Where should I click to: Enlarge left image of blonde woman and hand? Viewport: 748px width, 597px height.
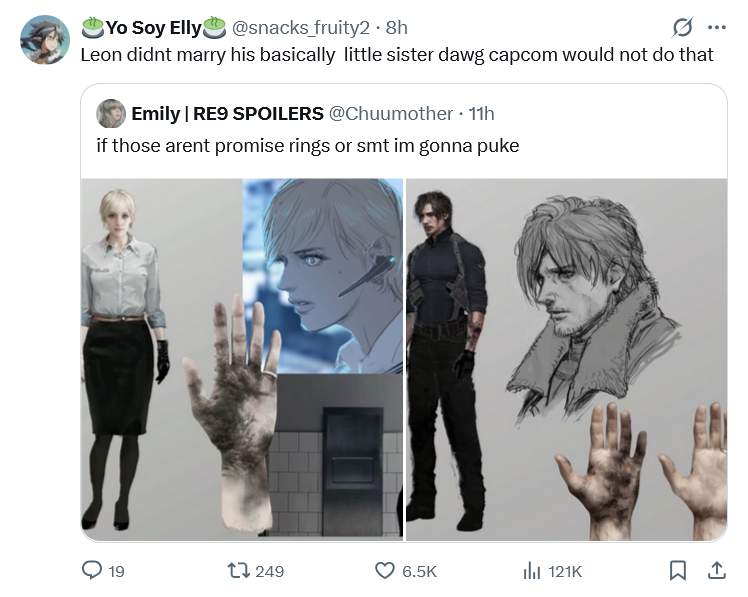click(x=242, y=359)
